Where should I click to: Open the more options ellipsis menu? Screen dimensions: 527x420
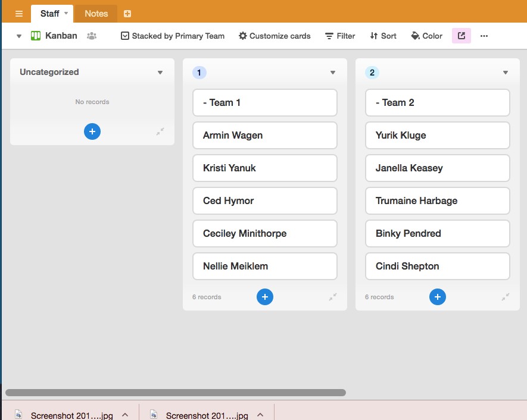pos(484,36)
